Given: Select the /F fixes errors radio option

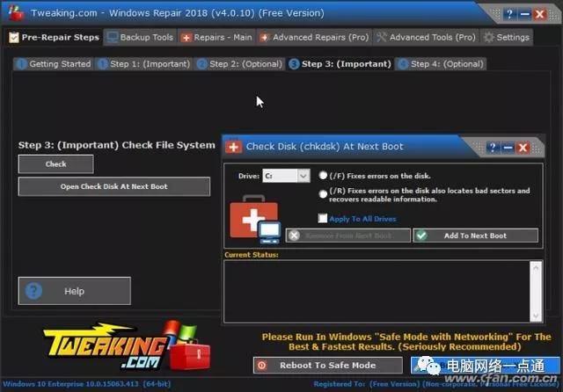Looking at the screenshot, I should pos(323,176).
